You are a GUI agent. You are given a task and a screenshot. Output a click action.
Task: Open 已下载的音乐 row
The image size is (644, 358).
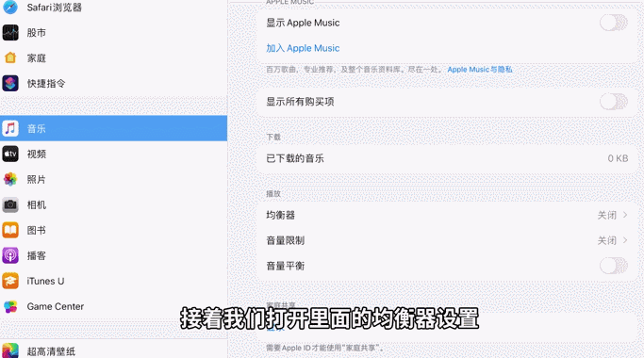pos(447,158)
